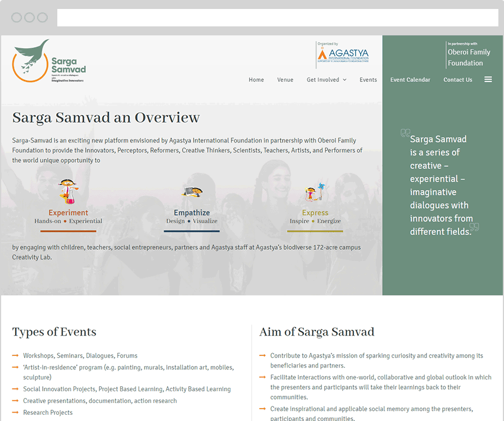The image size is (504, 421).
Task: Open the Event Calendar page
Action: point(410,80)
